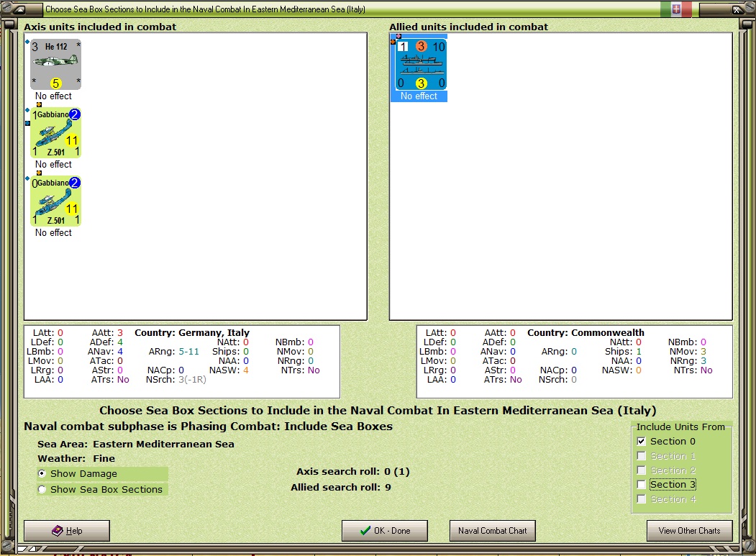Click the "Country: Commonwealth" label
The image size is (756, 556).
(x=586, y=333)
